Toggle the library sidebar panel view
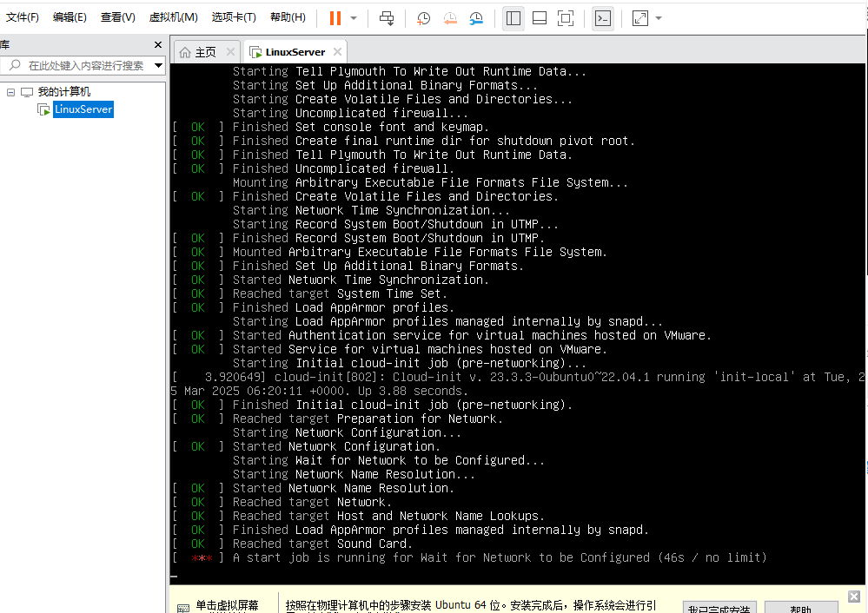868x613 pixels. (514, 18)
